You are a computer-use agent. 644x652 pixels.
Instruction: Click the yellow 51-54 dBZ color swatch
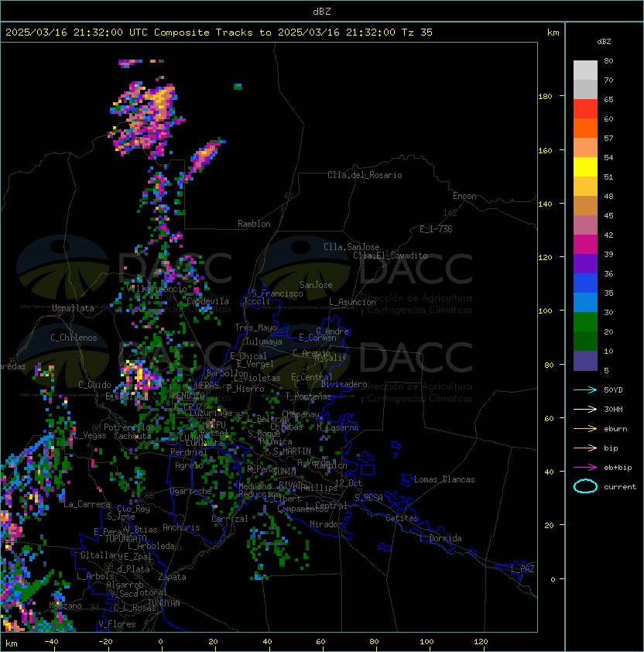click(585, 167)
